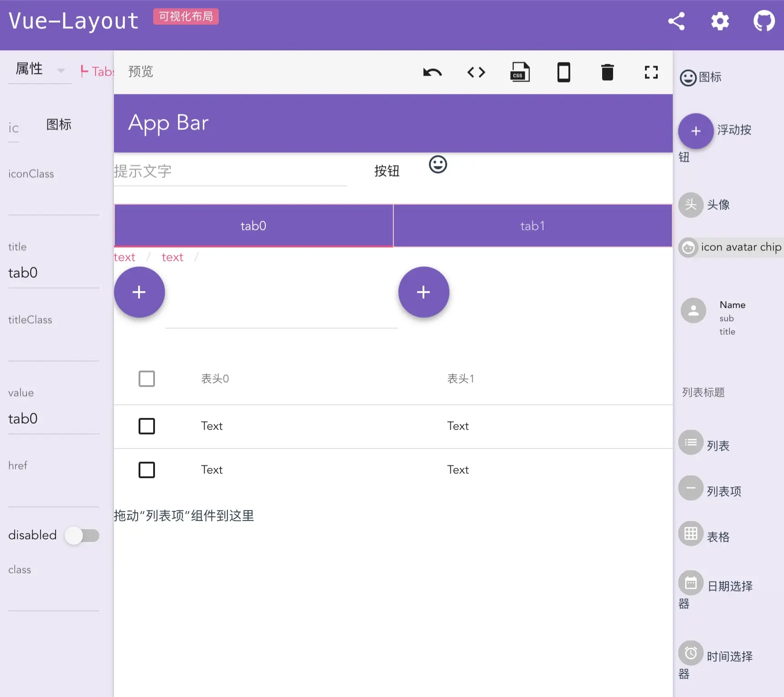This screenshot has width=784, height=697.
Task: Click the first text breadcrumb link
Action: [124, 257]
